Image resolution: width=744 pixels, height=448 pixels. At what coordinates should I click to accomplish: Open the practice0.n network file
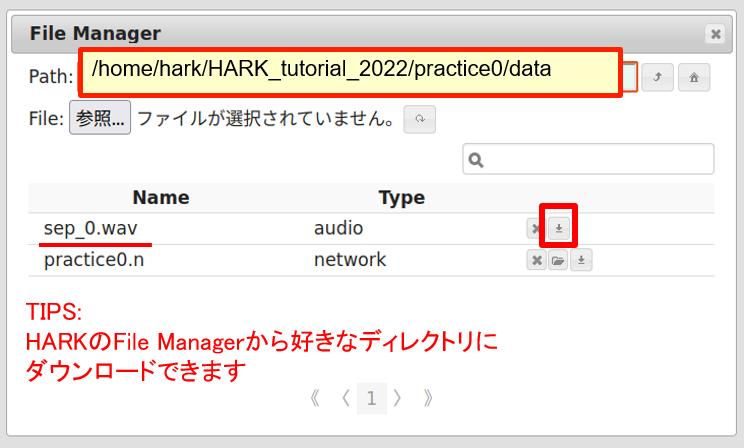point(559,261)
